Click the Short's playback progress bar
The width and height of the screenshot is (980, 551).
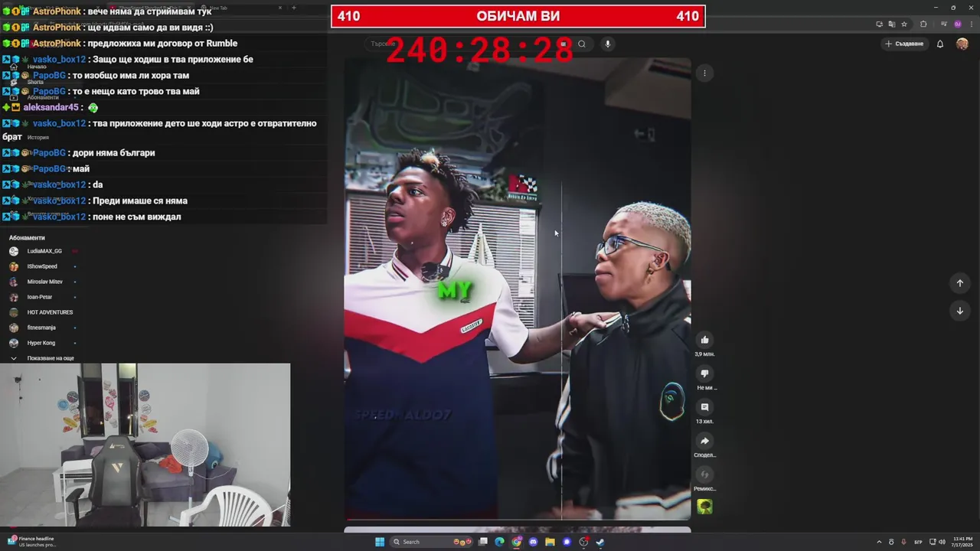(x=518, y=519)
